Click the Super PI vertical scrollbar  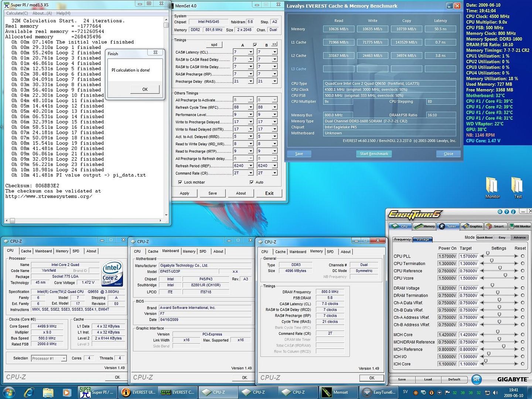(x=166, y=117)
